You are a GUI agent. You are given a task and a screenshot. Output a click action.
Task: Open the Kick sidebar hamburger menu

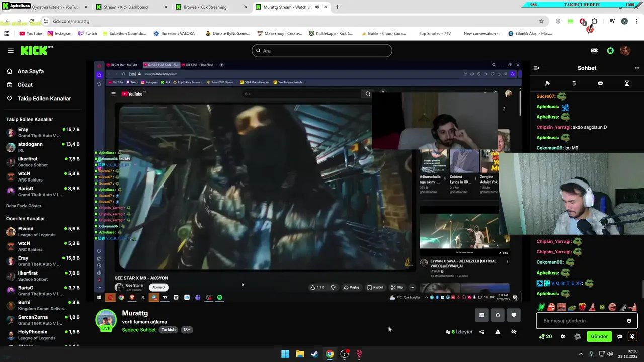point(11,51)
